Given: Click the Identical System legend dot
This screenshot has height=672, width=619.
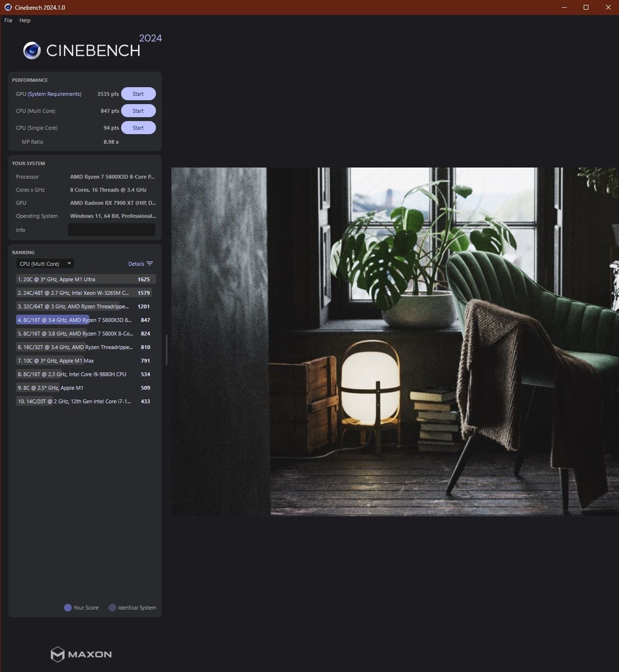Looking at the screenshot, I should pos(112,608).
